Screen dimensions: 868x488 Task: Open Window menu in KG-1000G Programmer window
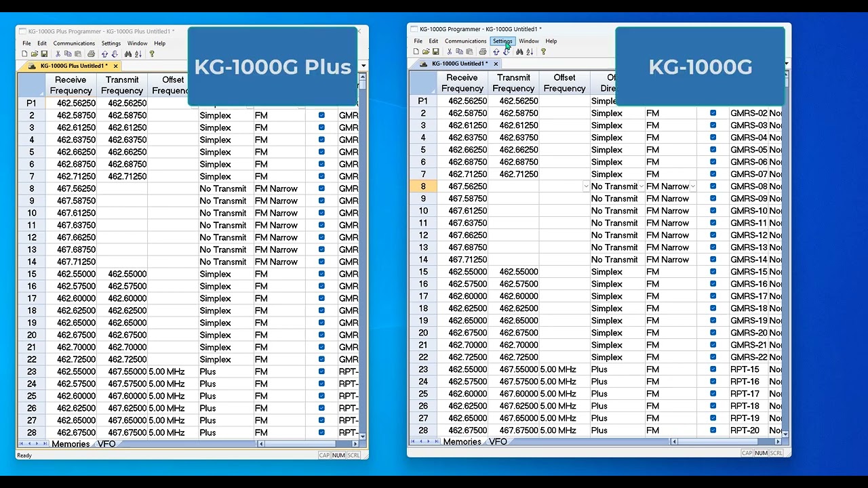529,41
